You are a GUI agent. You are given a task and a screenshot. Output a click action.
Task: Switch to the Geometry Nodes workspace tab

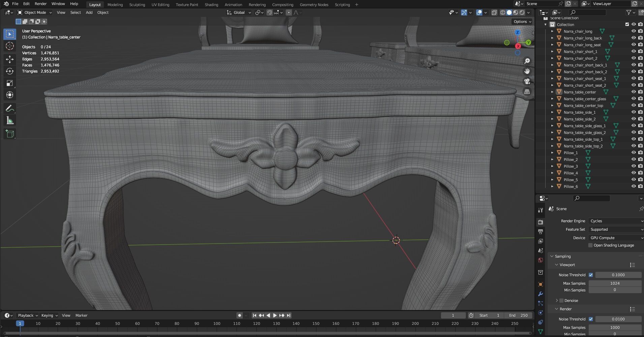[x=314, y=5]
